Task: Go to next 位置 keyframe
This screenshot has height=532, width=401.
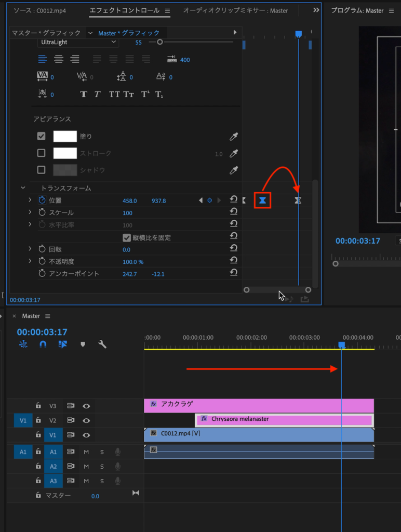Action: pos(219,201)
